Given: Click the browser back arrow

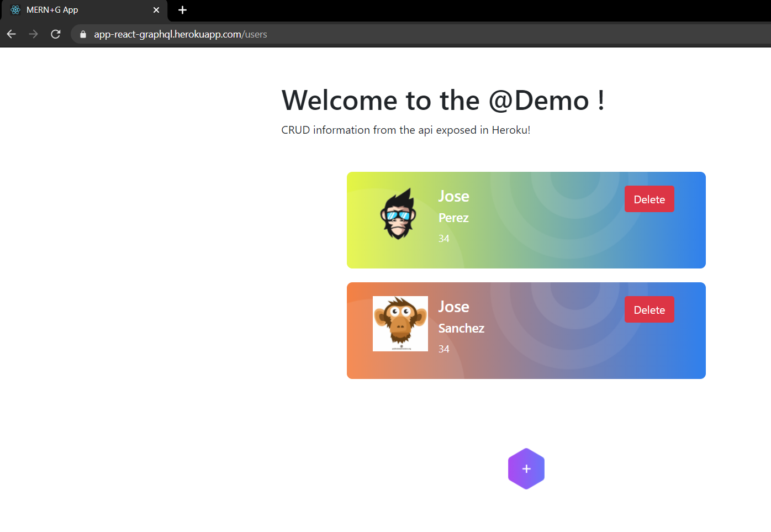Looking at the screenshot, I should [x=12, y=34].
